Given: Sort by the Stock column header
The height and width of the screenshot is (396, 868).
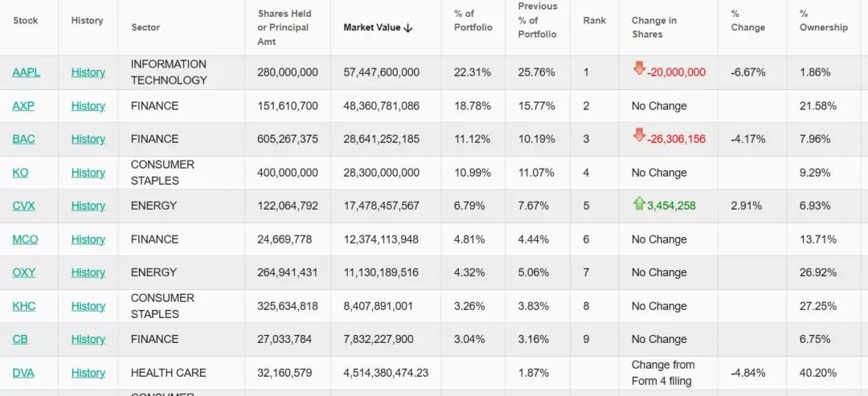Looking at the screenshot, I should pos(26,20).
